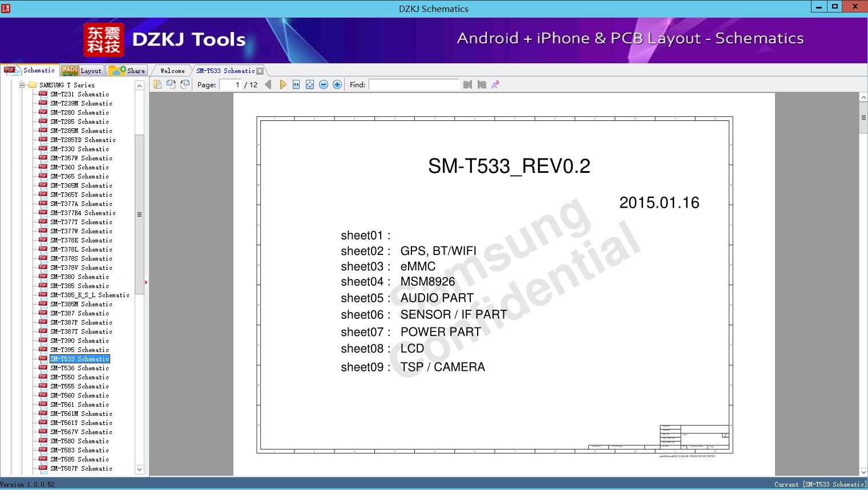Open SM-T395 Schematic
The height and width of the screenshot is (490, 868).
click(79, 350)
